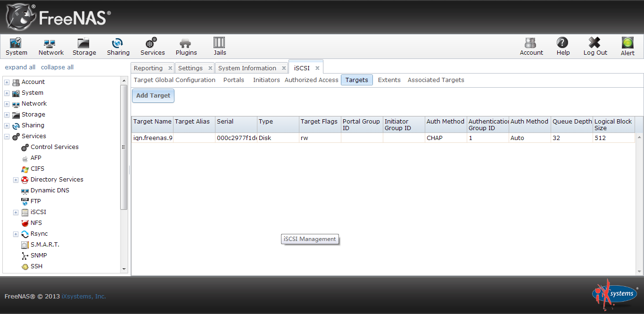Open the System toolbar icon
This screenshot has height=314, width=644.
[x=17, y=47]
